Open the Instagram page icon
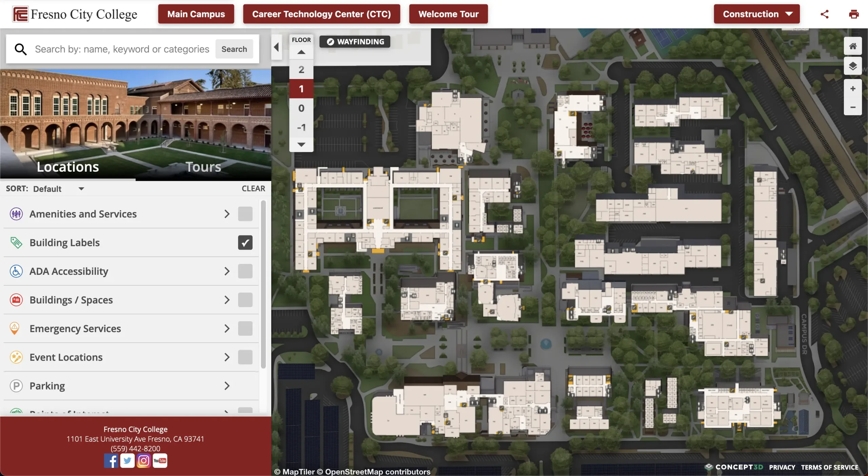This screenshot has width=868, height=476. pos(144,461)
